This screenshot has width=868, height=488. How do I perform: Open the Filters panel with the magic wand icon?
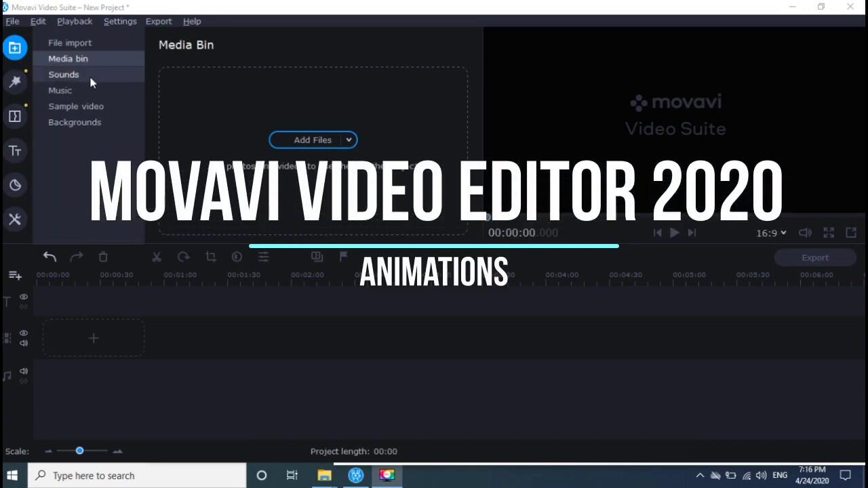14,82
